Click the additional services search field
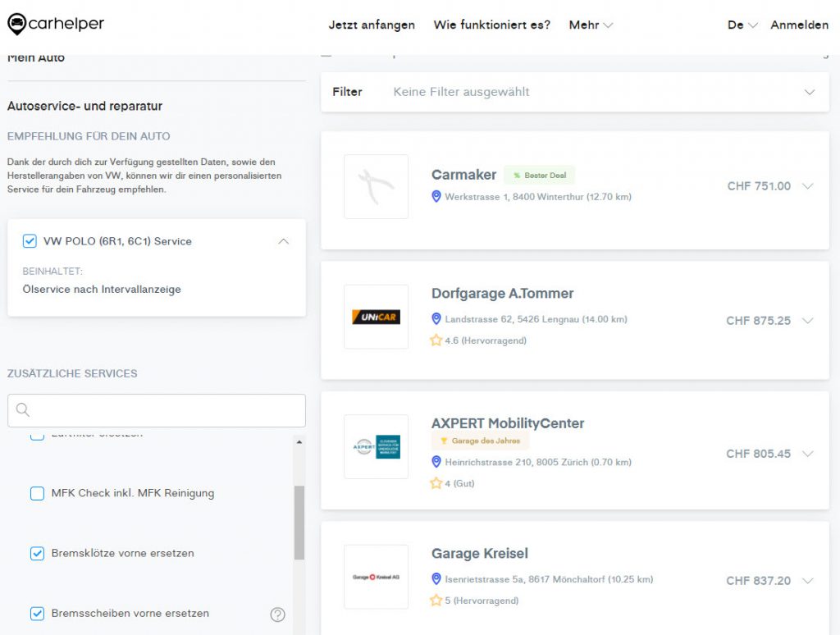The width and height of the screenshot is (840, 635). [164, 410]
